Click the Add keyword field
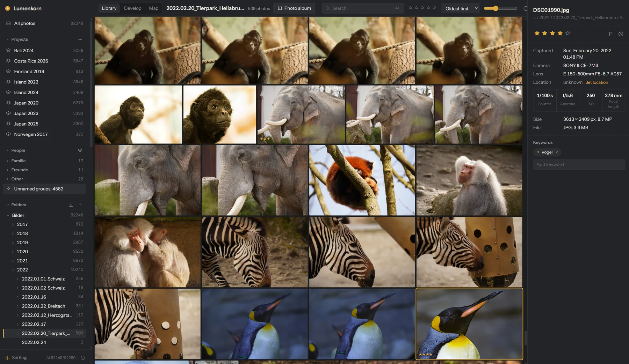The height and width of the screenshot is (364, 629). coord(579,164)
